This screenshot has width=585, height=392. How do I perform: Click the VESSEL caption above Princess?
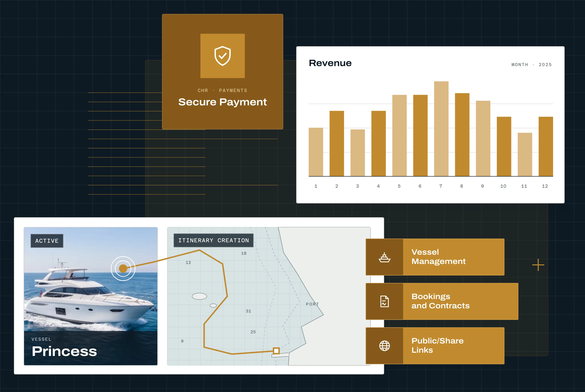tap(41, 339)
